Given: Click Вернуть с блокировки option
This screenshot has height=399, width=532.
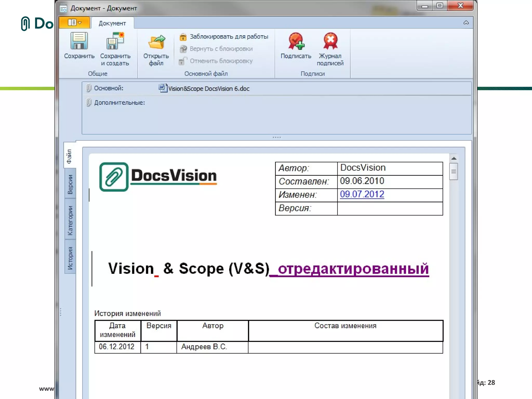Looking at the screenshot, I should coord(216,49).
